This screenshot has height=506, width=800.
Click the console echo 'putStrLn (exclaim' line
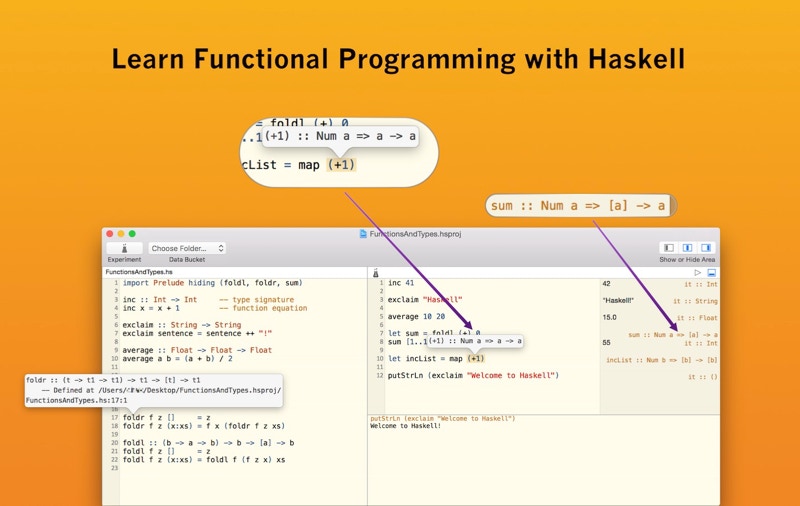click(442, 419)
